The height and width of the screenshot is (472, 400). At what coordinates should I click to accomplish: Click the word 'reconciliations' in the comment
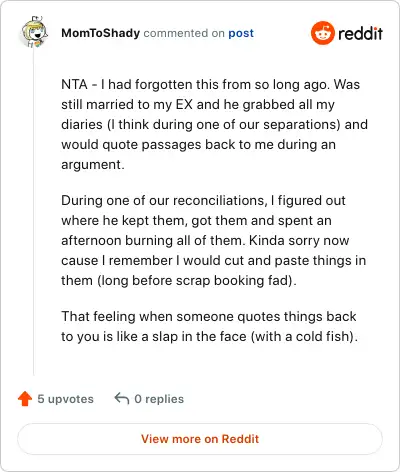218,200
